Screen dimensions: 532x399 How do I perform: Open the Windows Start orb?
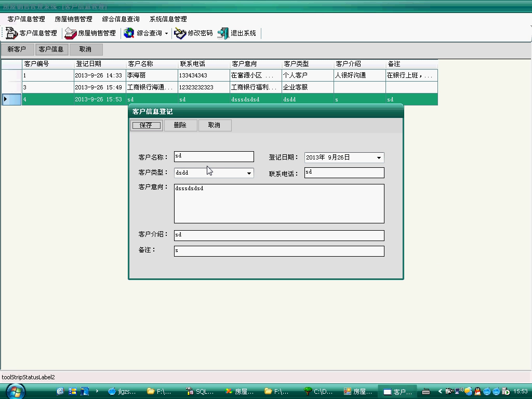pos(15,392)
